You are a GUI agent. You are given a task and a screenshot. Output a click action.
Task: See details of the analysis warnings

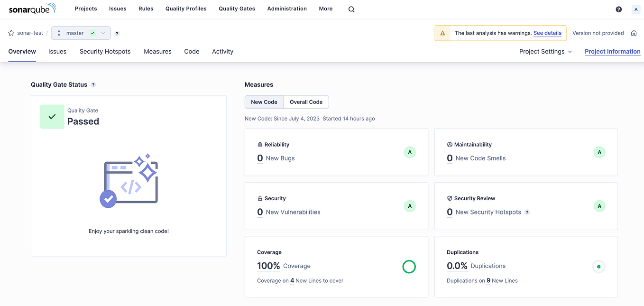coord(547,33)
